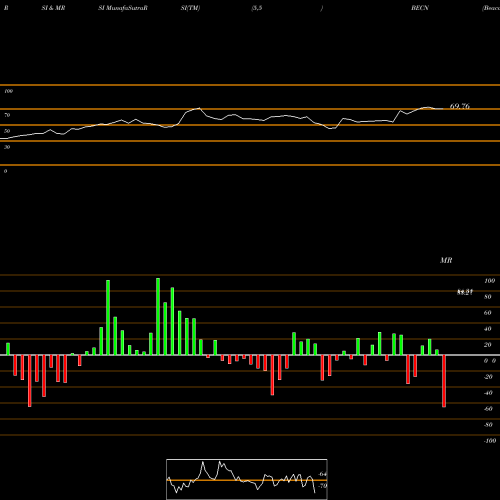Click the MR axis label 60
The width and height of the screenshot is (500, 500).
coord(488,313)
